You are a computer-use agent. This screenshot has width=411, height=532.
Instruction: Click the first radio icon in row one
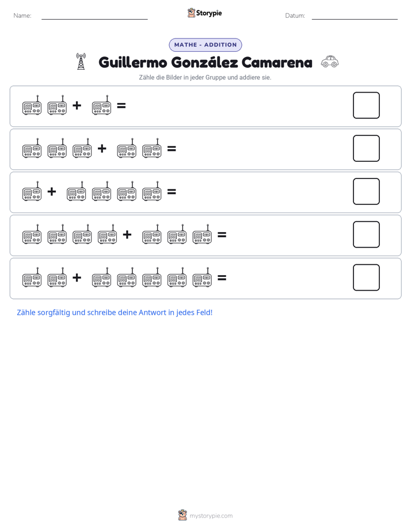(32, 105)
